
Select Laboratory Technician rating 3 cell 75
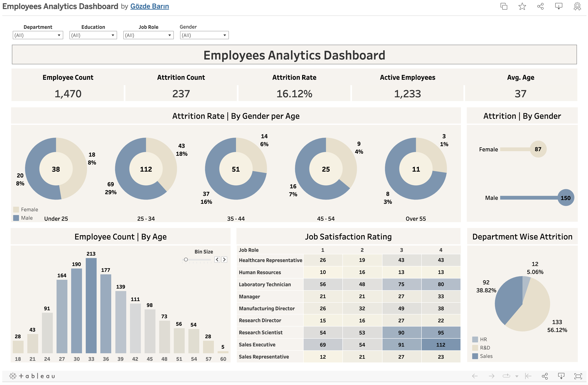(x=401, y=284)
